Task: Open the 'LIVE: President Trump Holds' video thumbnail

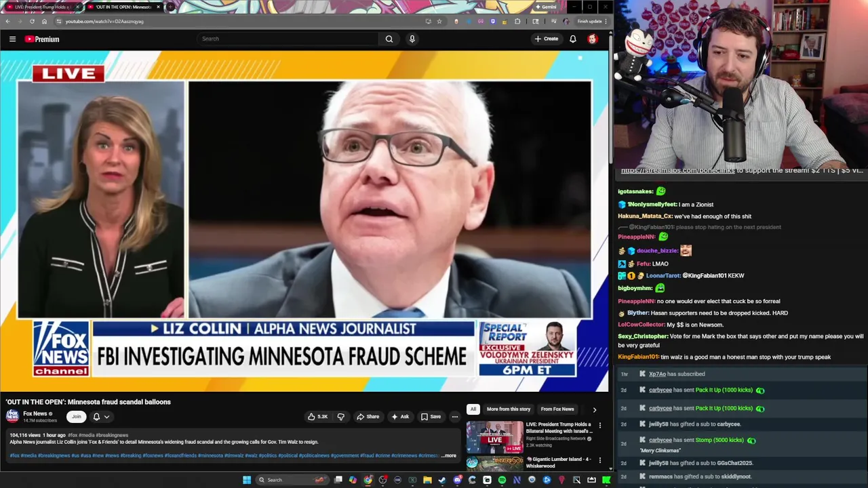Action: [x=495, y=437]
